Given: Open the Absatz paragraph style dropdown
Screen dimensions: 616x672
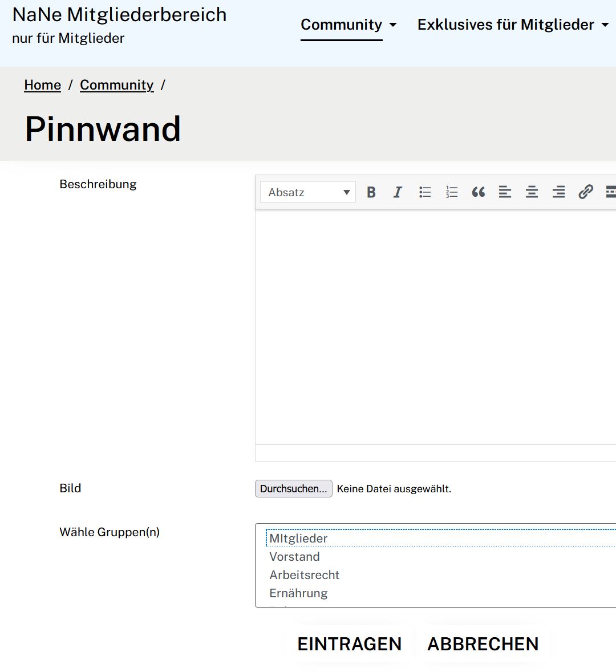Looking at the screenshot, I should click(x=307, y=192).
